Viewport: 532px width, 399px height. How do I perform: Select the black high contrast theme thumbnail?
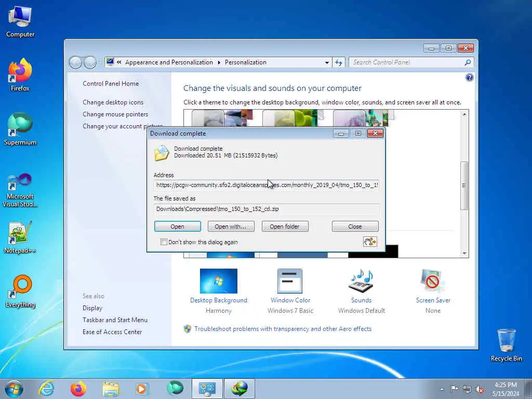click(x=373, y=251)
